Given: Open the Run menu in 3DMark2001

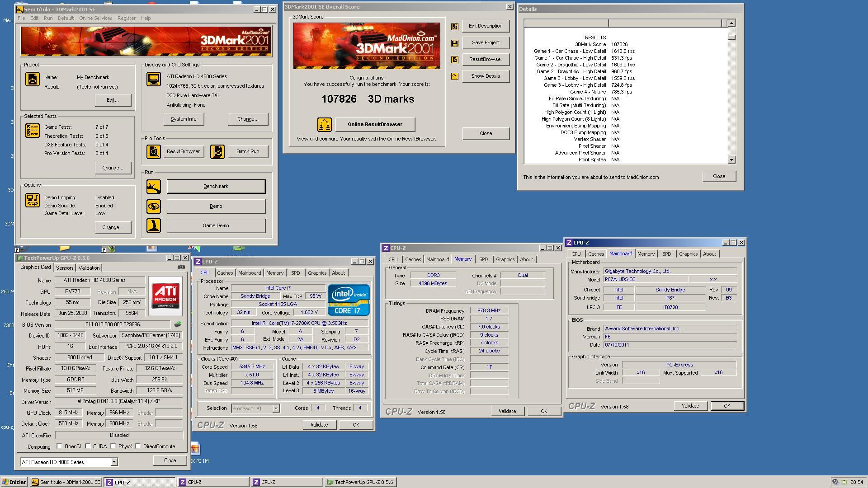Looking at the screenshot, I should click(x=48, y=18).
